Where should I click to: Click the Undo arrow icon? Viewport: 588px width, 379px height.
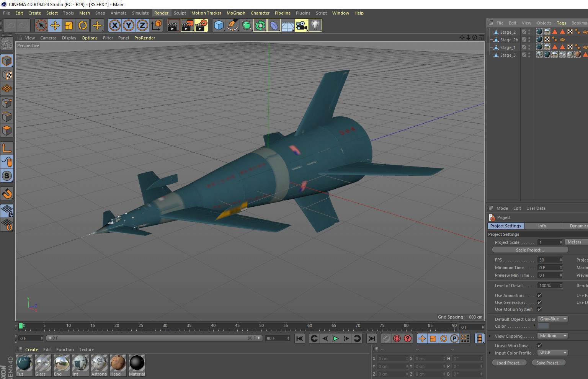[x=10, y=26]
